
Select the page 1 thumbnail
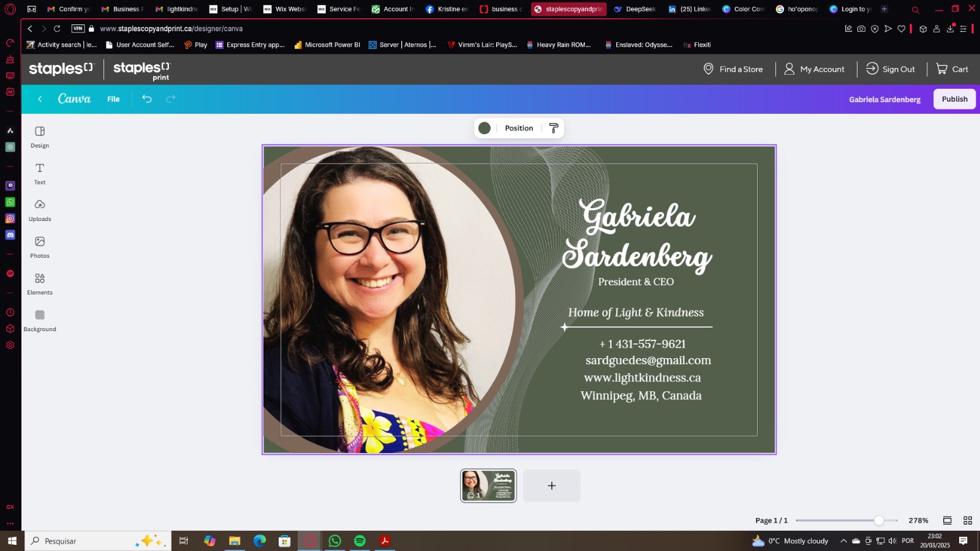click(488, 485)
